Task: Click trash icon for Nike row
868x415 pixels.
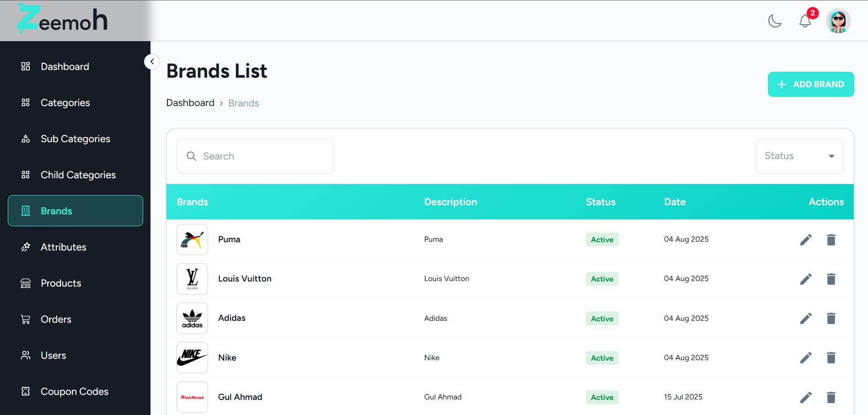Action: 831,358
